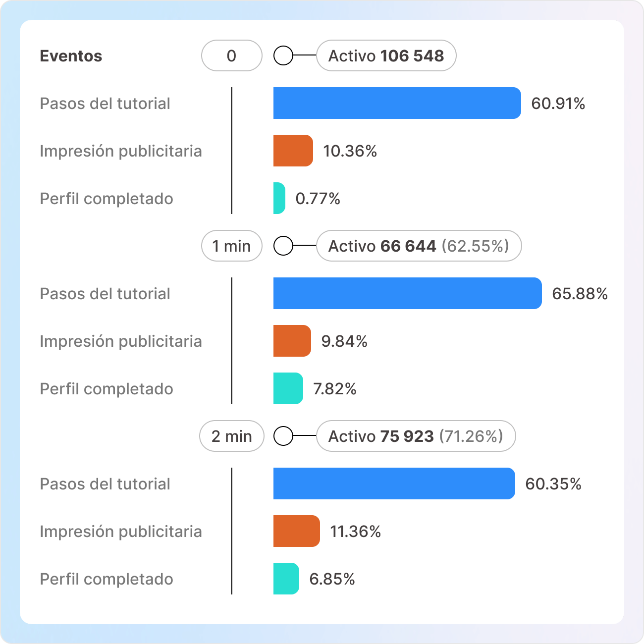Click the teal 0.77% profile bar
Image resolution: width=644 pixels, height=644 pixels.
(x=279, y=198)
